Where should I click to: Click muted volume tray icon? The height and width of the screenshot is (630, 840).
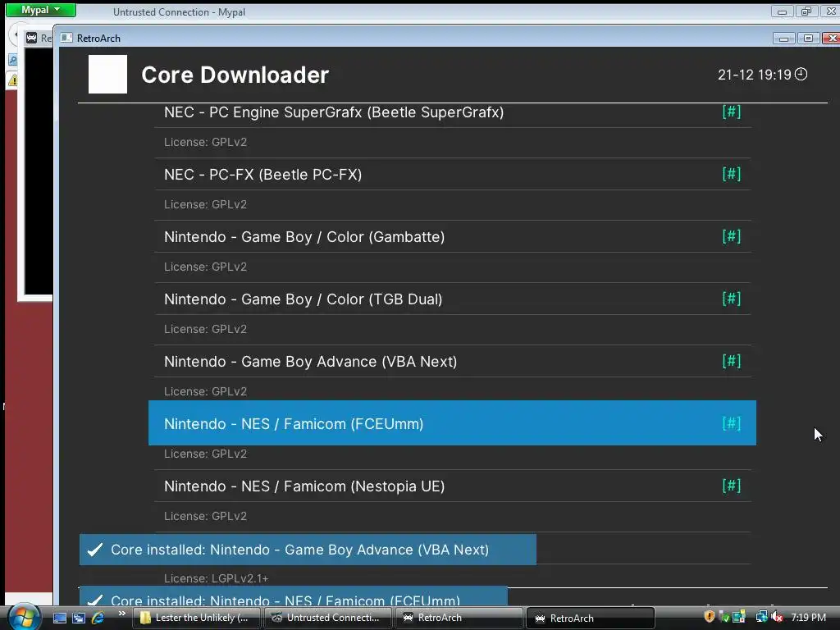click(778, 617)
